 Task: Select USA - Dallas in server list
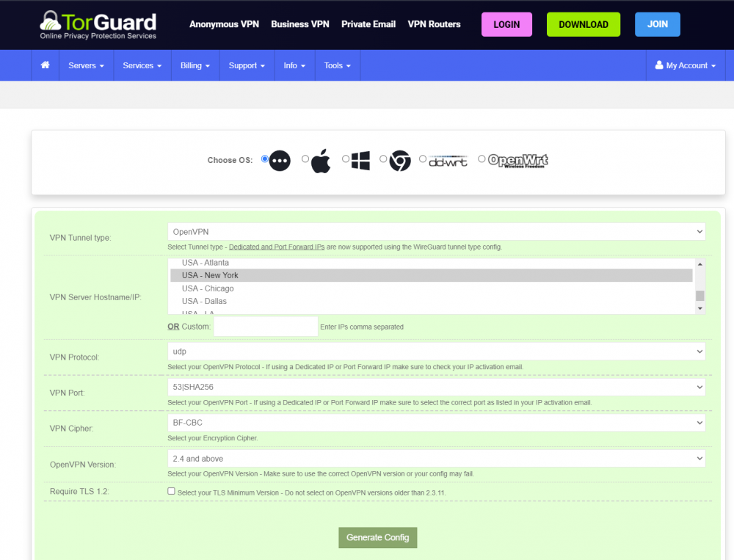[x=431, y=301]
